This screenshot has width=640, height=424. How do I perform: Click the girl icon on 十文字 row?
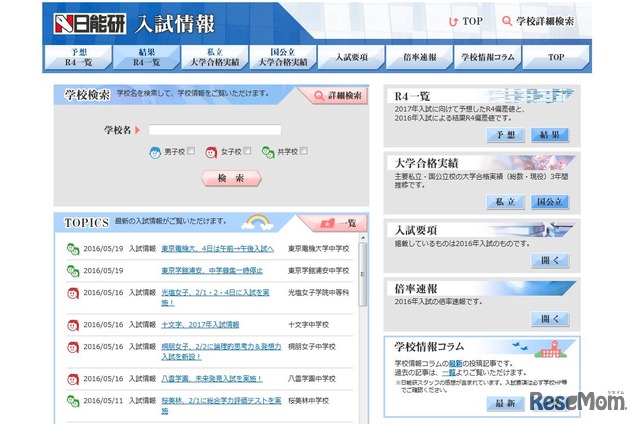click(73, 325)
